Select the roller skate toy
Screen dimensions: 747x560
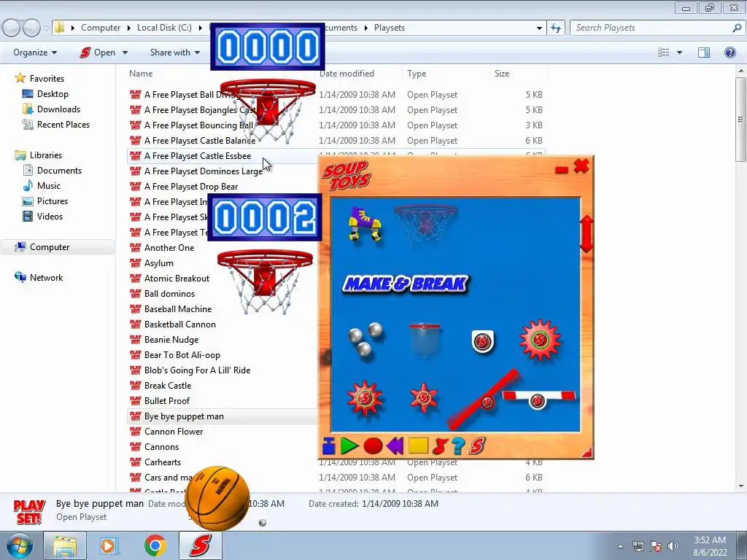pyautogui.click(x=365, y=223)
